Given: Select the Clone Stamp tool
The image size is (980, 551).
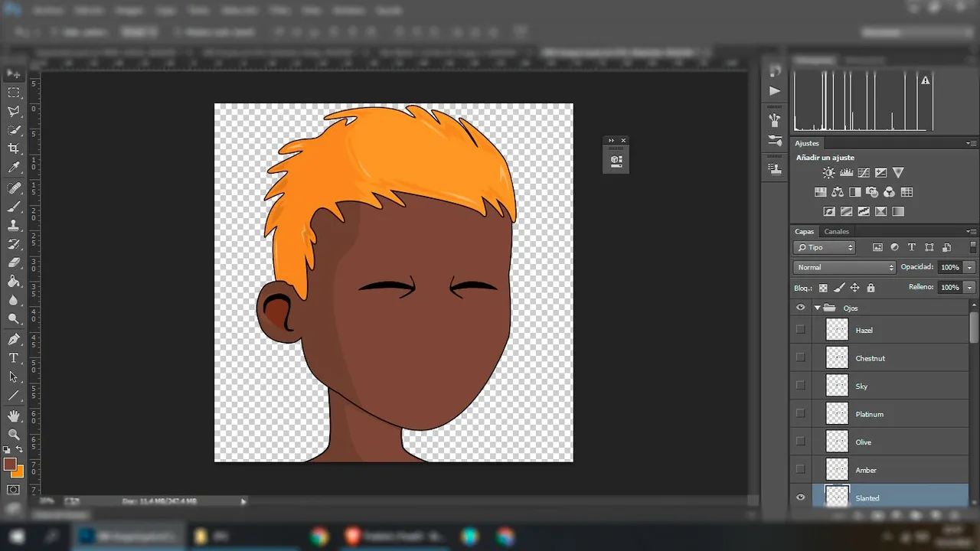Looking at the screenshot, I should coord(14,226).
